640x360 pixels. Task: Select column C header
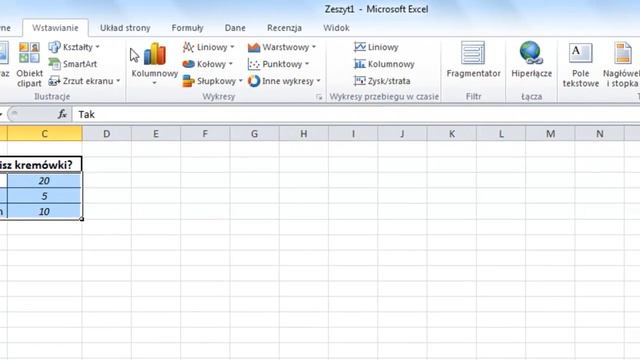coord(44,134)
